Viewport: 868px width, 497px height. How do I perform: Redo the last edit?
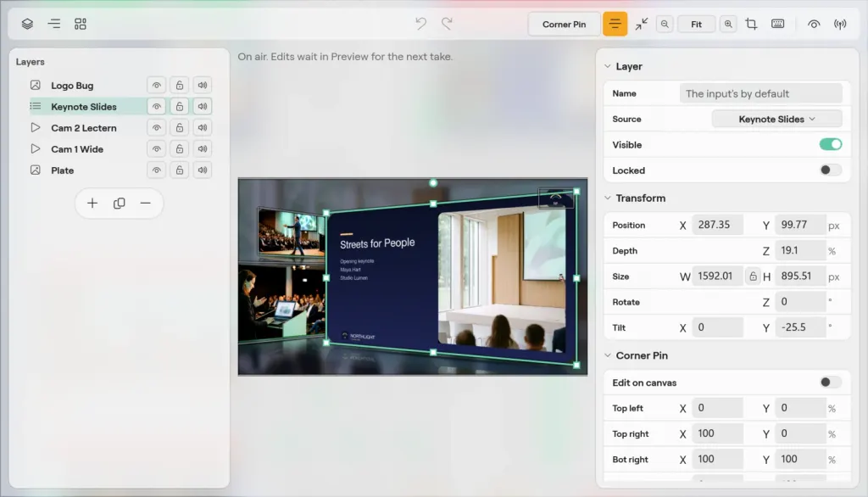447,24
